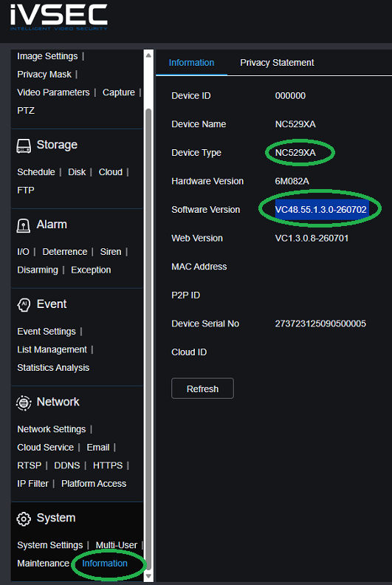Open the Statistics Analysis page
This screenshot has width=392, height=585.
pyautogui.click(x=53, y=368)
